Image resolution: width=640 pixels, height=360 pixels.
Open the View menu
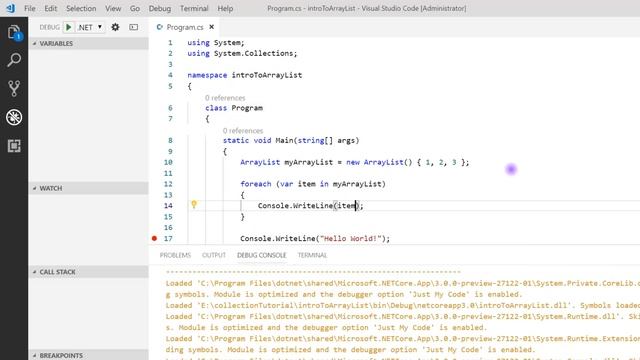113,8
